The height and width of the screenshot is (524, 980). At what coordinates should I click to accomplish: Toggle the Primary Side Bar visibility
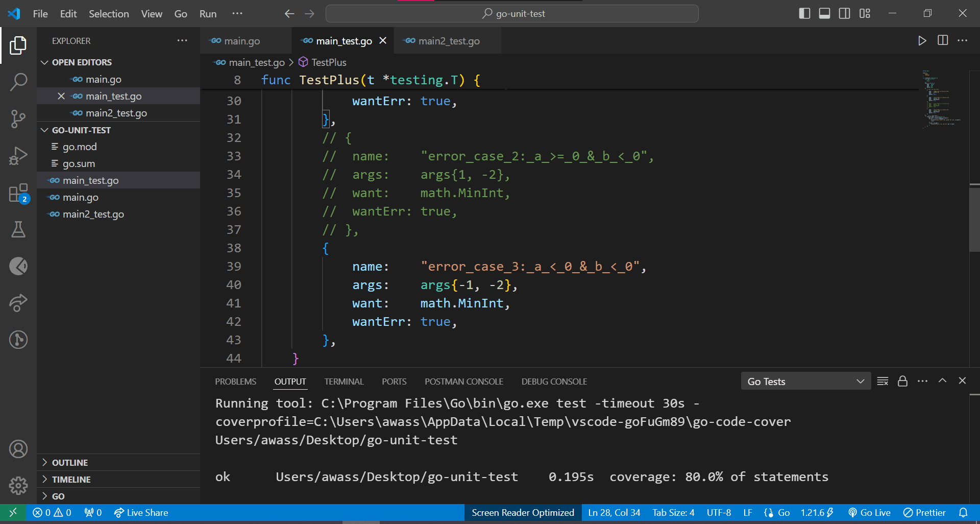tap(804, 13)
